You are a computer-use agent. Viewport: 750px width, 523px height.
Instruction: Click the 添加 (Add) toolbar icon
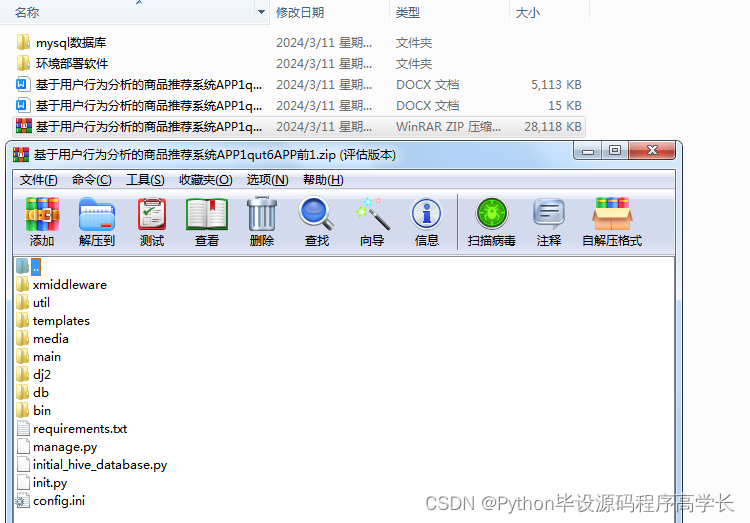click(x=42, y=214)
